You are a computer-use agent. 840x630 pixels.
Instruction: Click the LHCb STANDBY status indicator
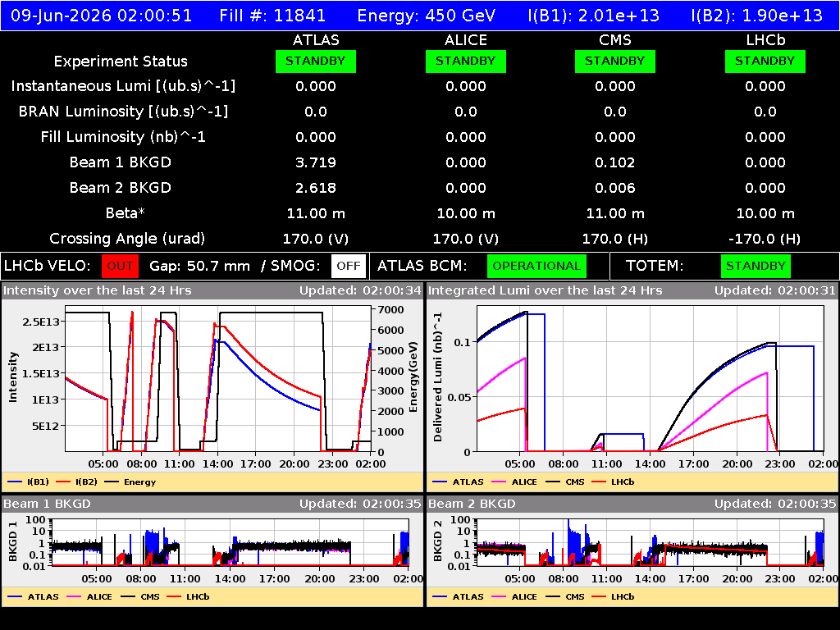765,61
